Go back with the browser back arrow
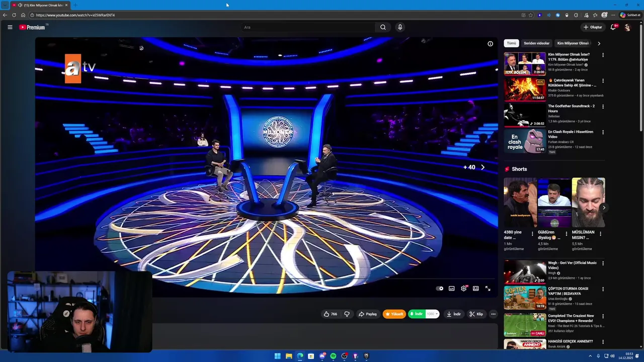Viewport: 644px width, 362px height. coord(5,15)
